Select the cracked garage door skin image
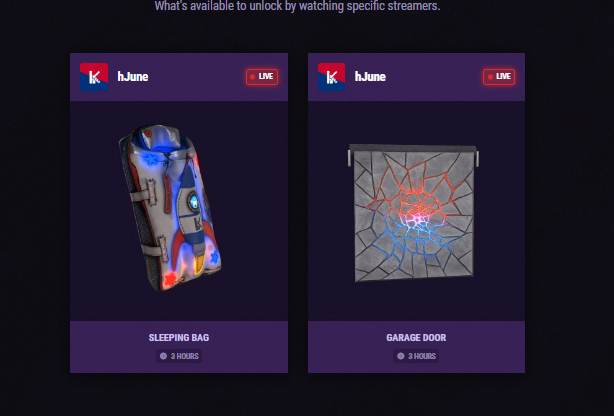Image resolution: width=614 pixels, height=416 pixels. click(x=414, y=213)
